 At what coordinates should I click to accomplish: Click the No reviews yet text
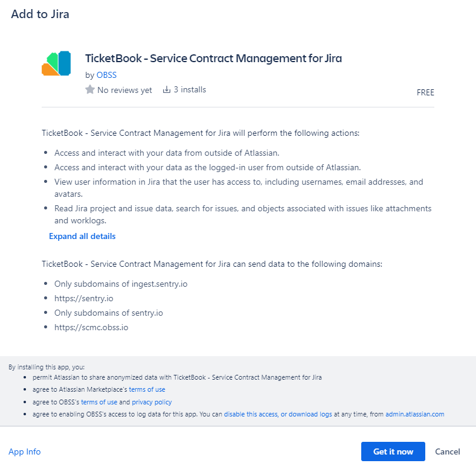[x=124, y=90]
